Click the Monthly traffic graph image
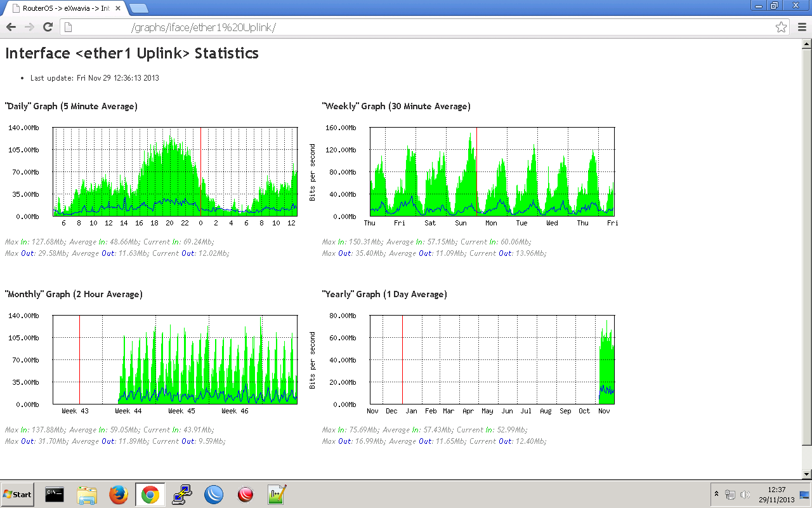812x508 pixels. [x=152, y=364]
